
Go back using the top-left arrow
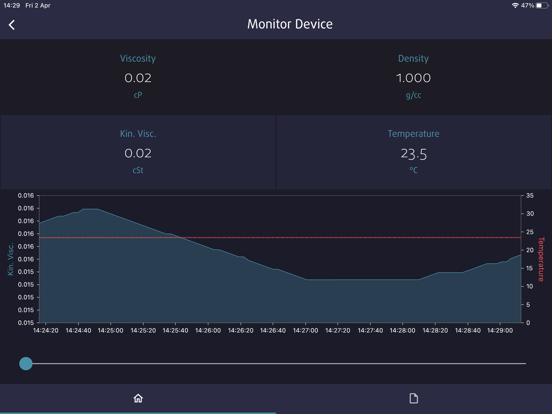12,25
